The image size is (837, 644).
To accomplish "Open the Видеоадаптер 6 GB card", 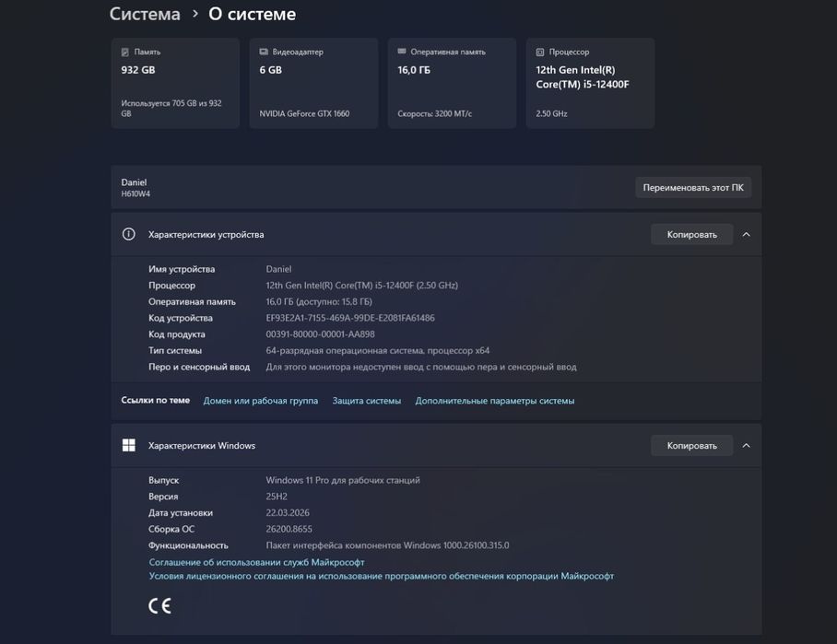I will click(313, 83).
